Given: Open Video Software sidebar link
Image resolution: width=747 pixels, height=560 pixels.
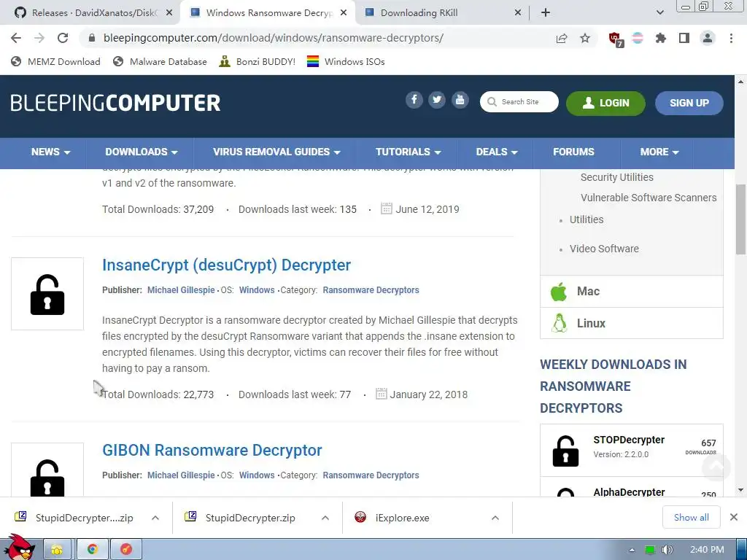Looking at the screenshot, I should point(604,249).
